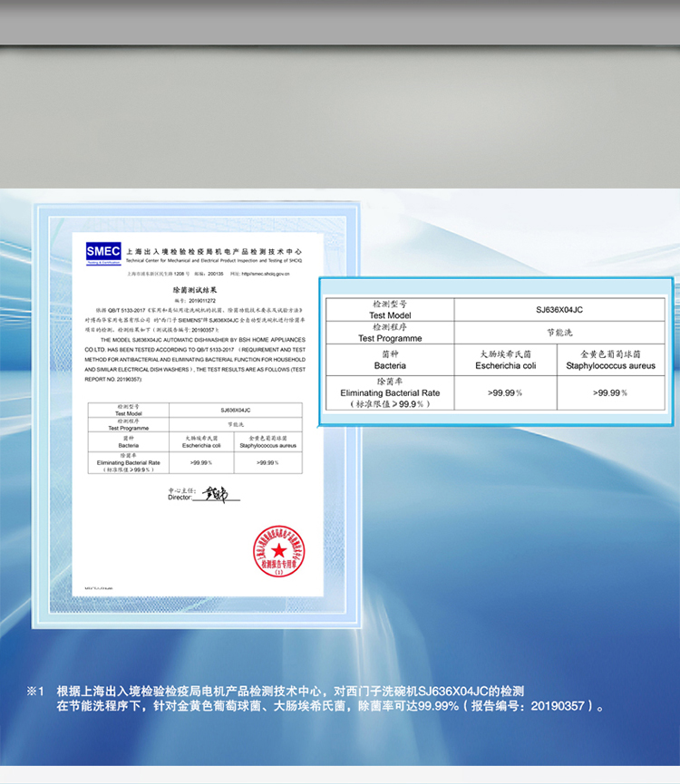Click the >99.99% value under Escherichia coli, enlarged table
The image size is (680, 784).
(505, 393)
